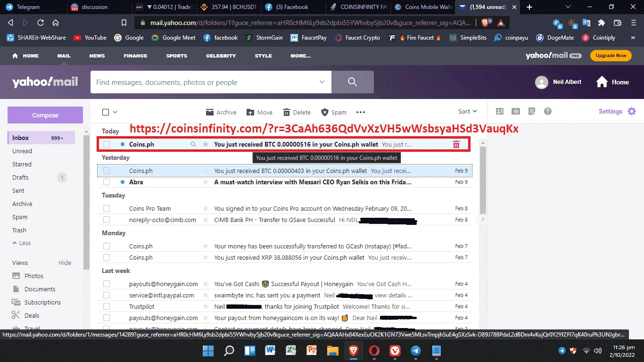Open MORE... in Yahoo navigation bar
This screenshot has height=362, width=644.
click(301, 56)
